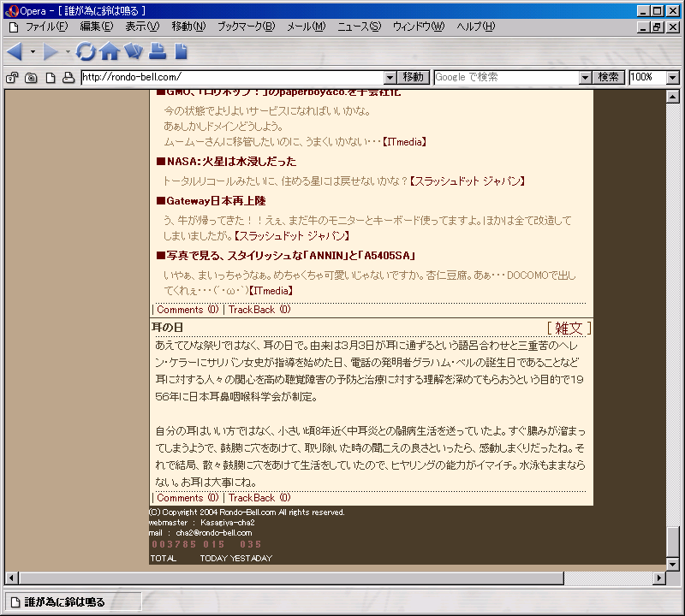Viewport: 685px width, 616px height.
Task: Click the 耳の日 post title
Action: [167, 328]
